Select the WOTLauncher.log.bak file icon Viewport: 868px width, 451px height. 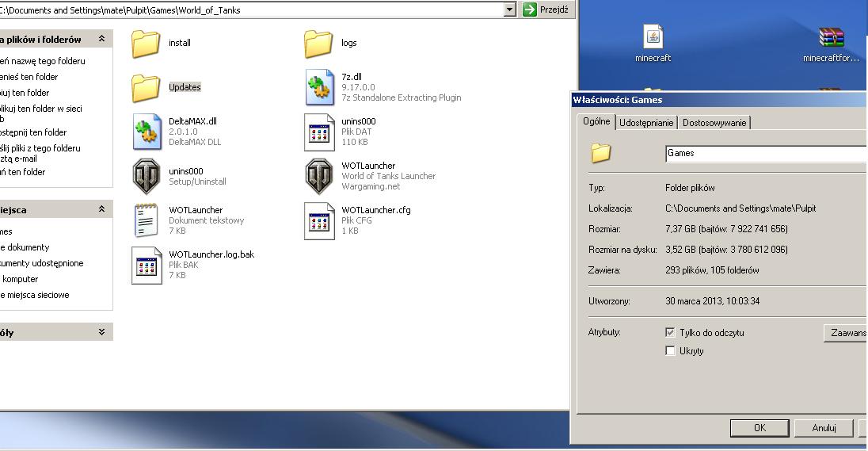147,266
